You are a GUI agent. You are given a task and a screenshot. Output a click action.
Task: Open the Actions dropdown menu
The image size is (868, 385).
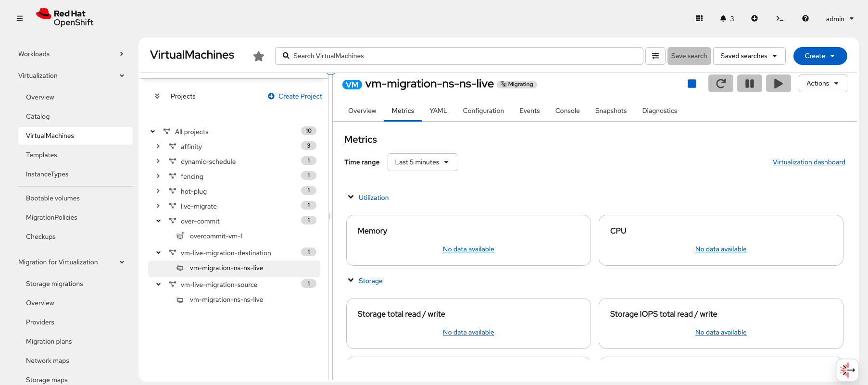point(822,84)
